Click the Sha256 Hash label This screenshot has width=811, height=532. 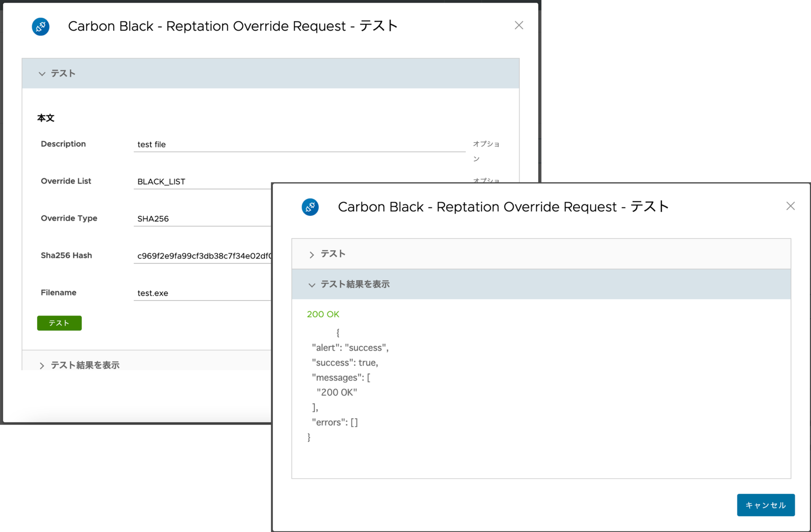pos(66,255)
